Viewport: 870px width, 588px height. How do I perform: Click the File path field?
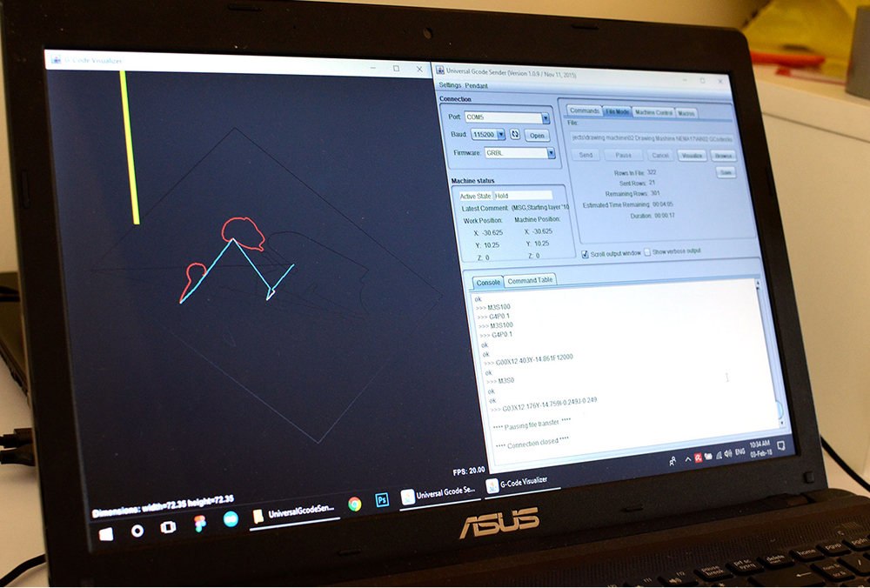click(x=652, y=138)
